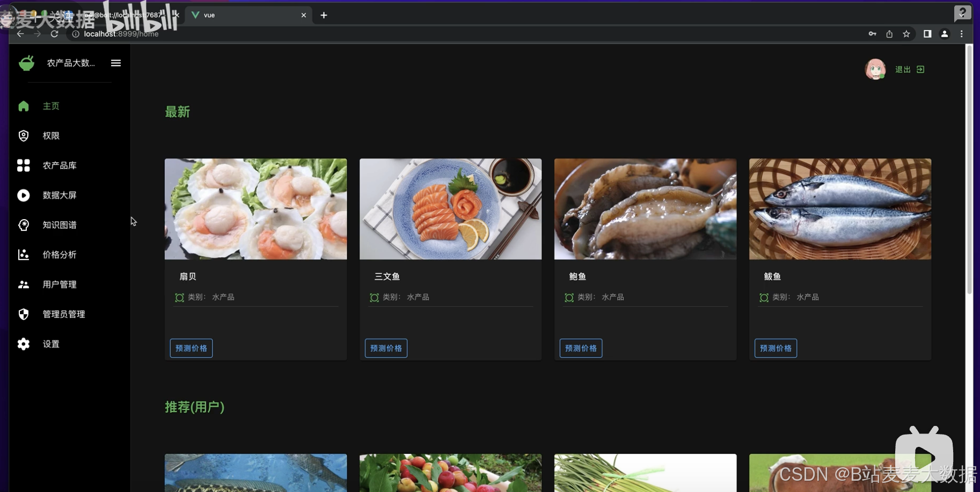
Task: Click the logout arrow icon
Action: [920, 69]
